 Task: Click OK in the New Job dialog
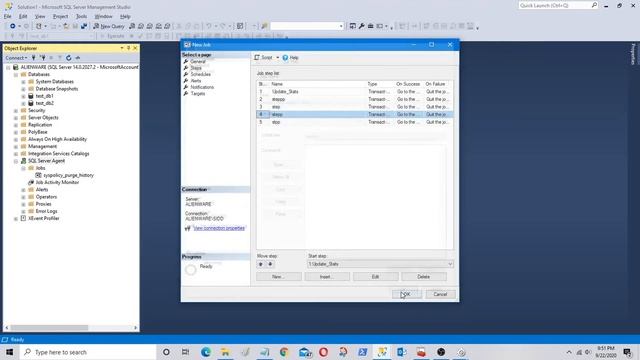point(407,294)
